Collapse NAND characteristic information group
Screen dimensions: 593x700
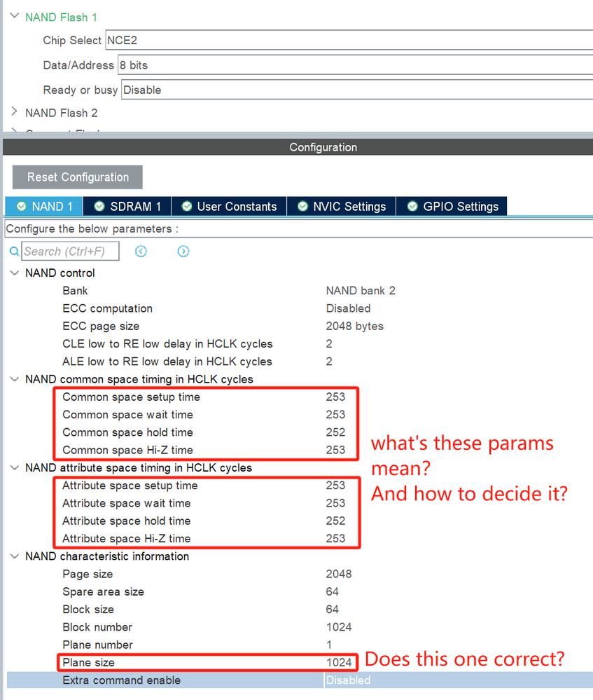pos(14,556)
